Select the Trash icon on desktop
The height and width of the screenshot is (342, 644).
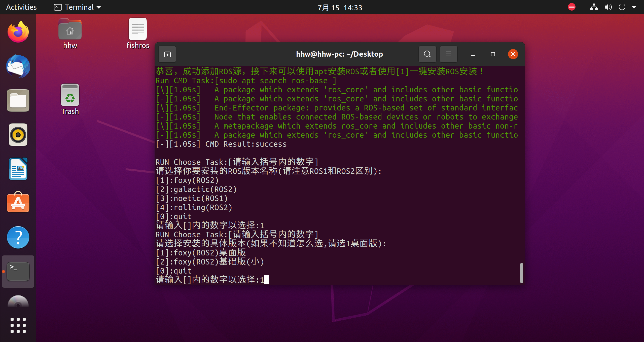tap(70, 100)
